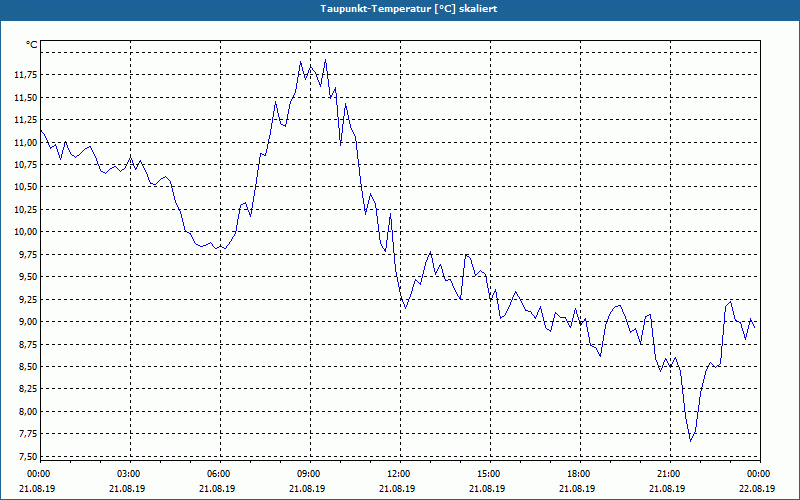Click the 15:00 time axis label
The width and height of the screenshot is (800, 500).
[x=488, y=474]
